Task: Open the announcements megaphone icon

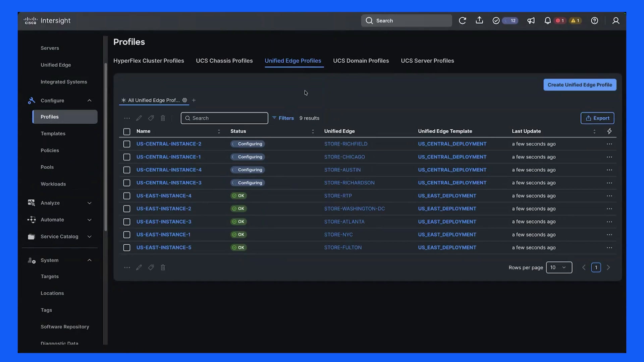Action: [531, 21]
